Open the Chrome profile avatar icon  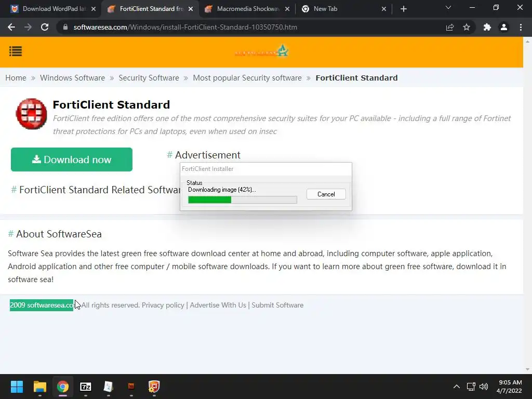(x=504, y=27)
